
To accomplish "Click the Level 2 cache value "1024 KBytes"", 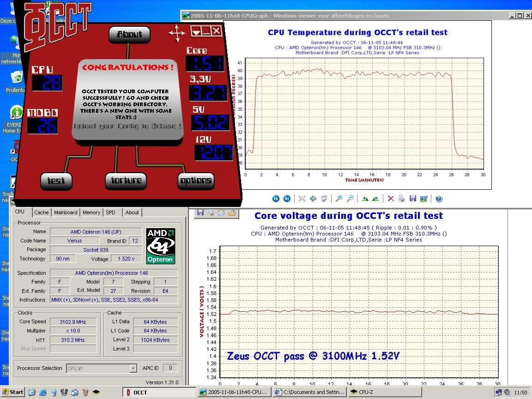I will (155, 340).
